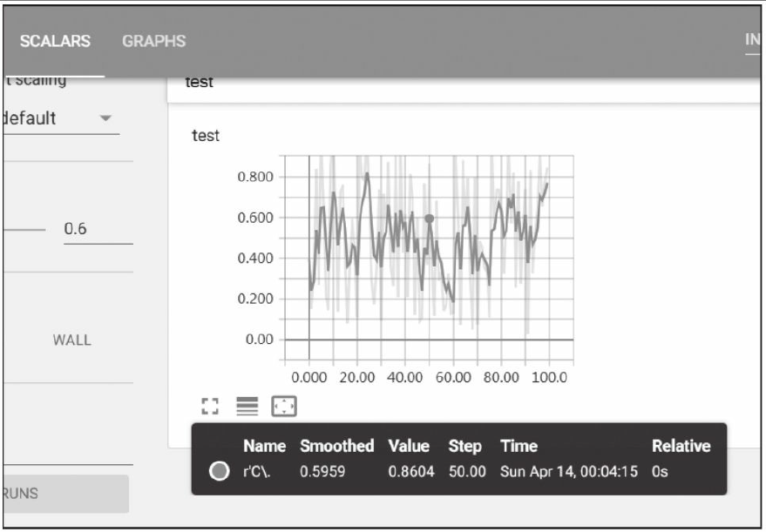Image resolution: width=766 pixels, height=532 pixels.
Task: Click the run name r'C\.
Action: [x=256, y=471]
